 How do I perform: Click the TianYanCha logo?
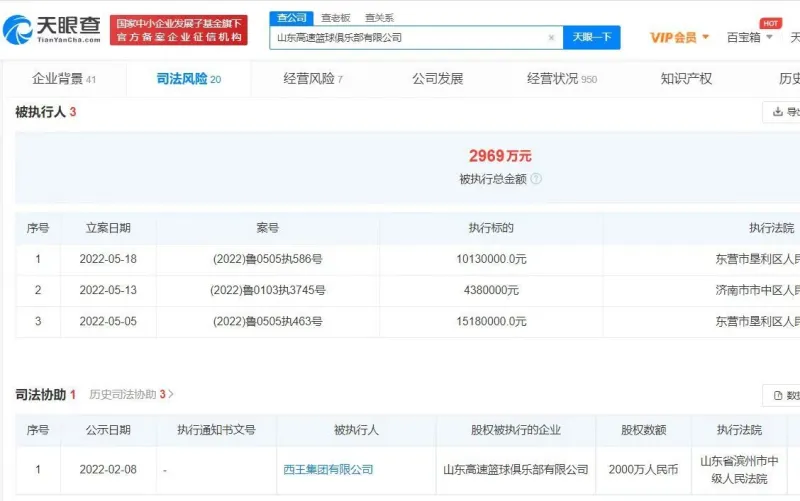click(52, 29)
